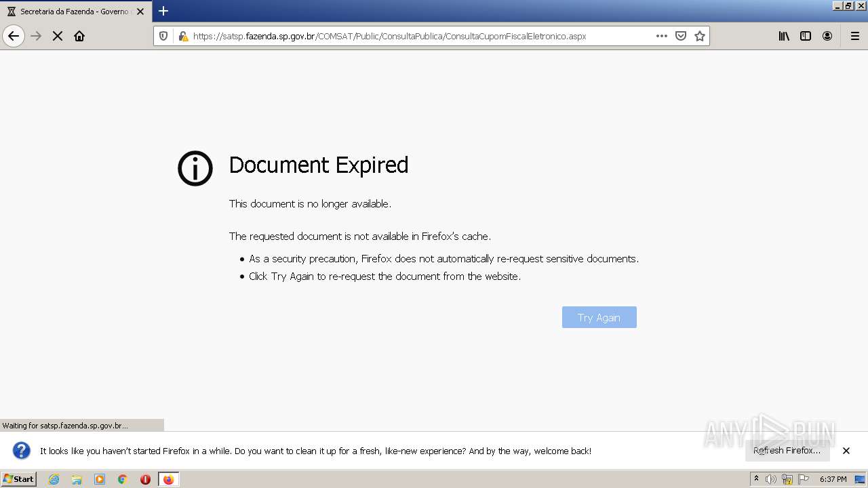868x488 pixels.
Task: Click the address bar URL
Action: point(389,36)
